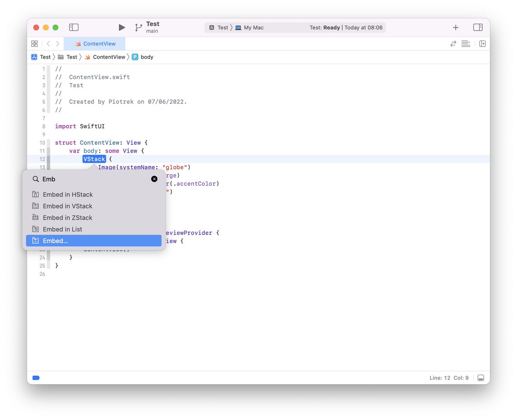Viewport: 517px width, 420px height.
Task: Toggle the inspectors panel
Action: [x=478, y=27]
